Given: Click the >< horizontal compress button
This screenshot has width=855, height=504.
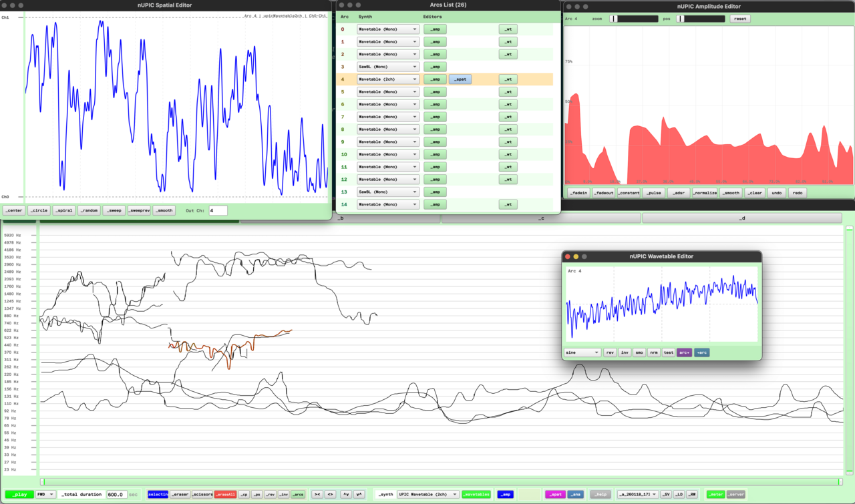Looking at the screenshot, I should pyautogui.click(x=317, y=495).
